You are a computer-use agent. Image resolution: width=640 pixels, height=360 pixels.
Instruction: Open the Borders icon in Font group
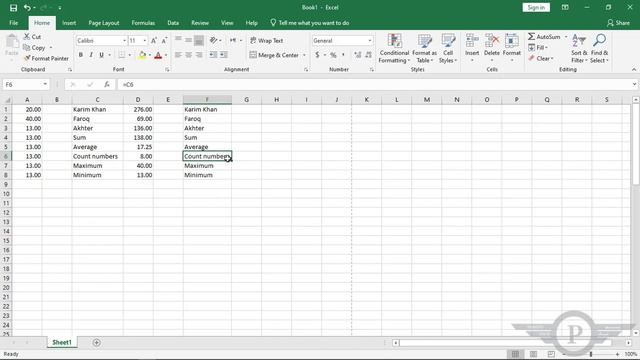(122, 55)
